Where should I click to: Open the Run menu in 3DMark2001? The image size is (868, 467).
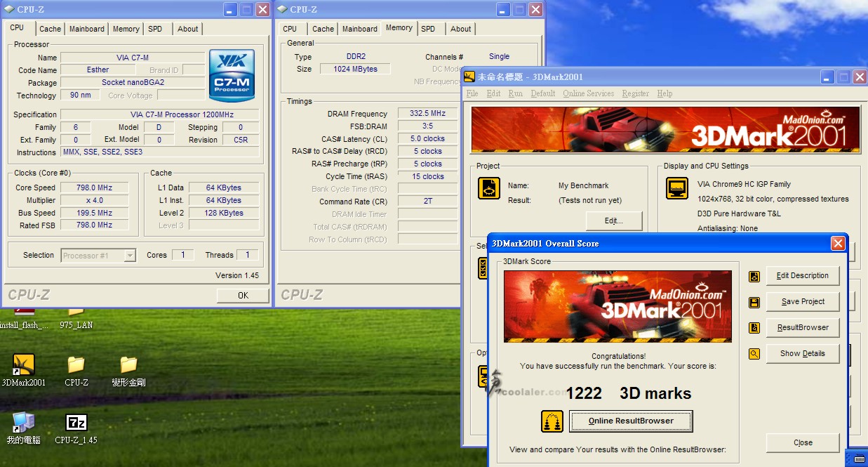click(x=516, y=93)
